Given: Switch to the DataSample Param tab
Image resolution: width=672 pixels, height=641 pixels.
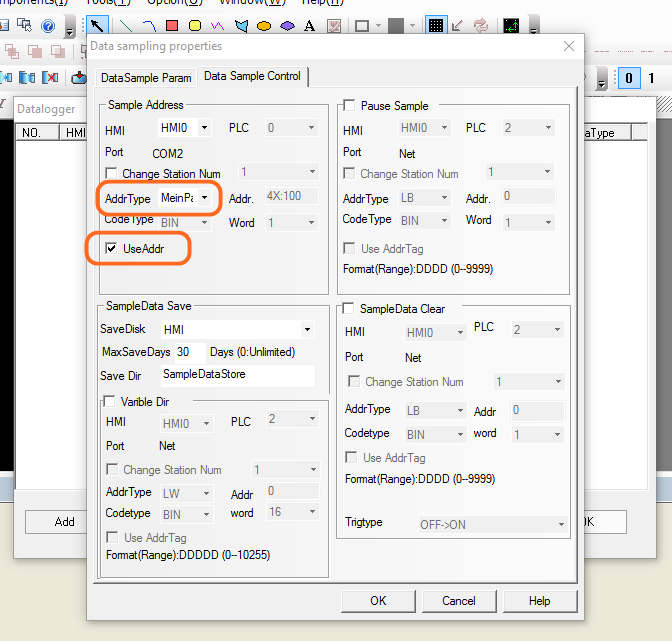Looking at the screenshot, I should 145,77.
